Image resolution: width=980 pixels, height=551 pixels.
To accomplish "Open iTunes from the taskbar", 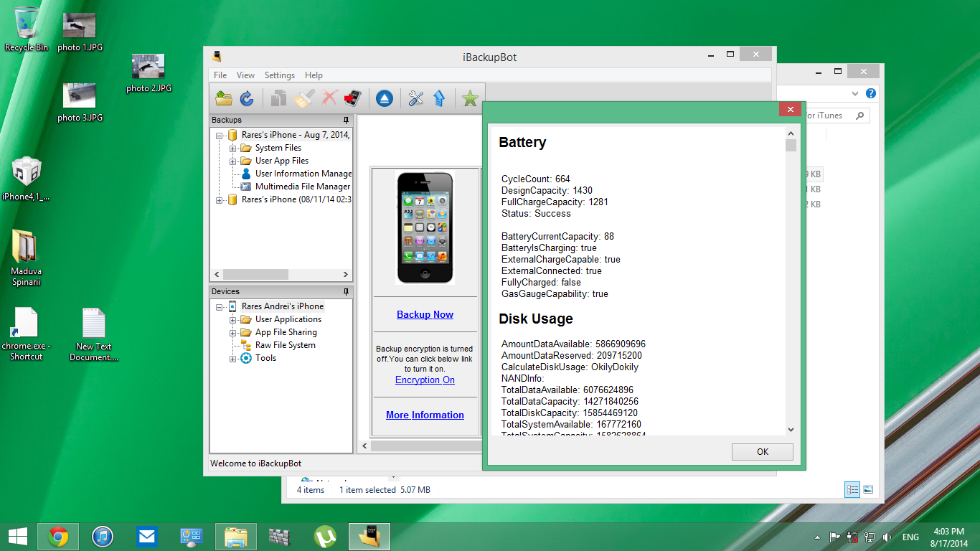I will [x=103, y=536].
